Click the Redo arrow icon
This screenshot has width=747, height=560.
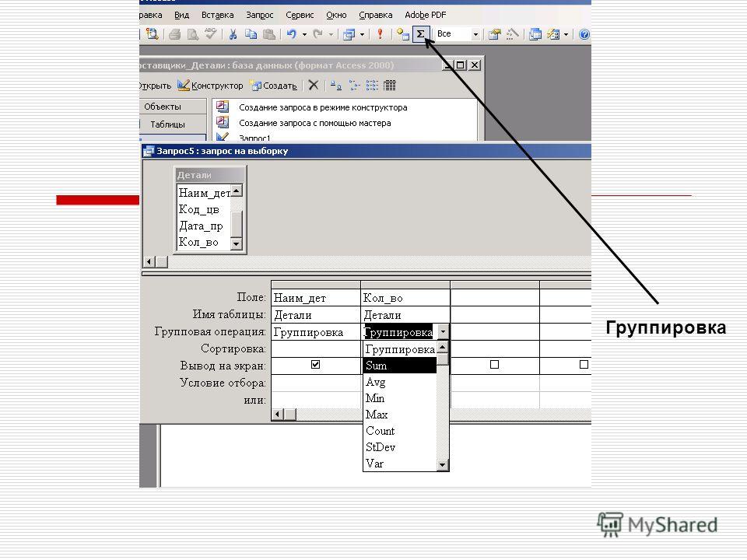click(x=317, y=33)
